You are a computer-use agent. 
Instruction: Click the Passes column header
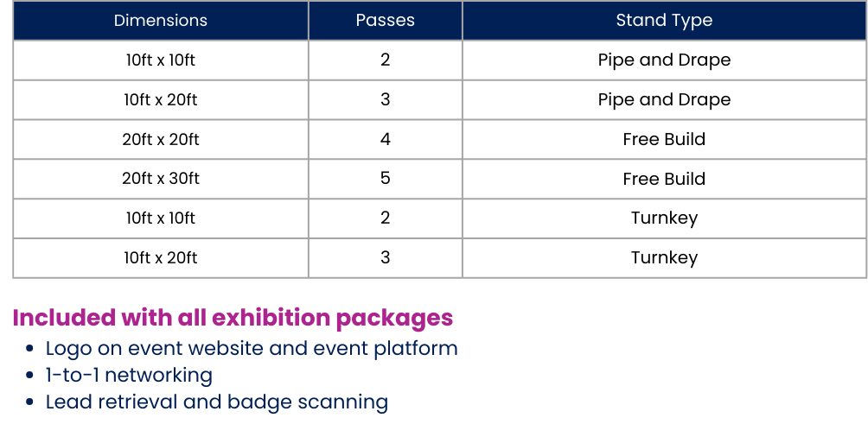coord(386,21)
